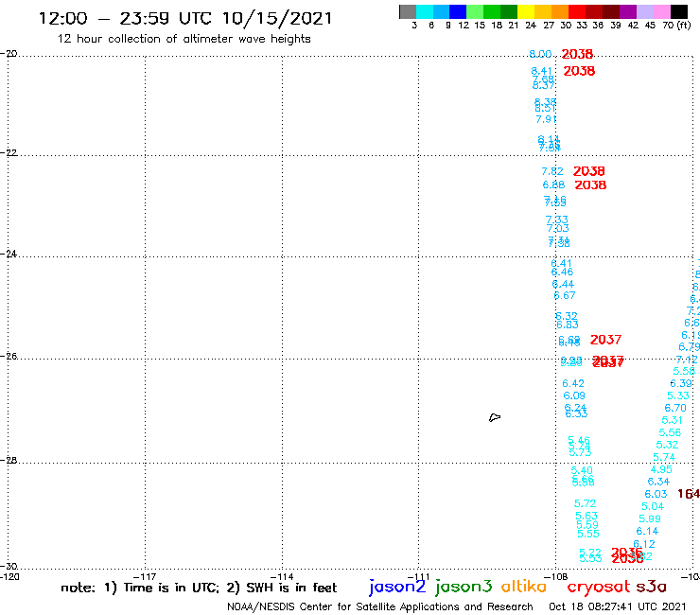This screenshot has height=615, width=700.
Task: Click the note about UTC time and SWH feet
Action: [x=199, y=588]
